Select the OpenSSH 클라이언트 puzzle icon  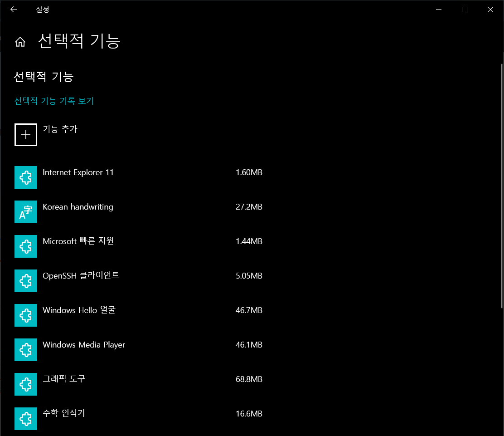tap(26, 281)
